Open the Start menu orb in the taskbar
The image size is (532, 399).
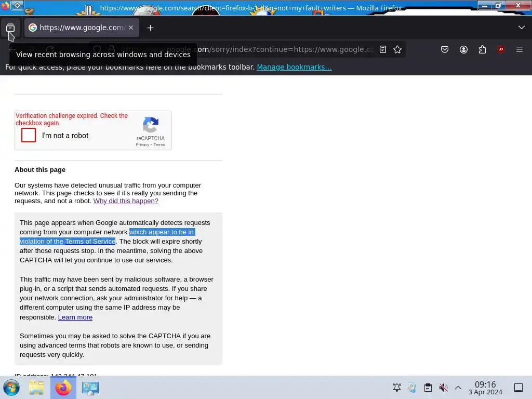11,388
